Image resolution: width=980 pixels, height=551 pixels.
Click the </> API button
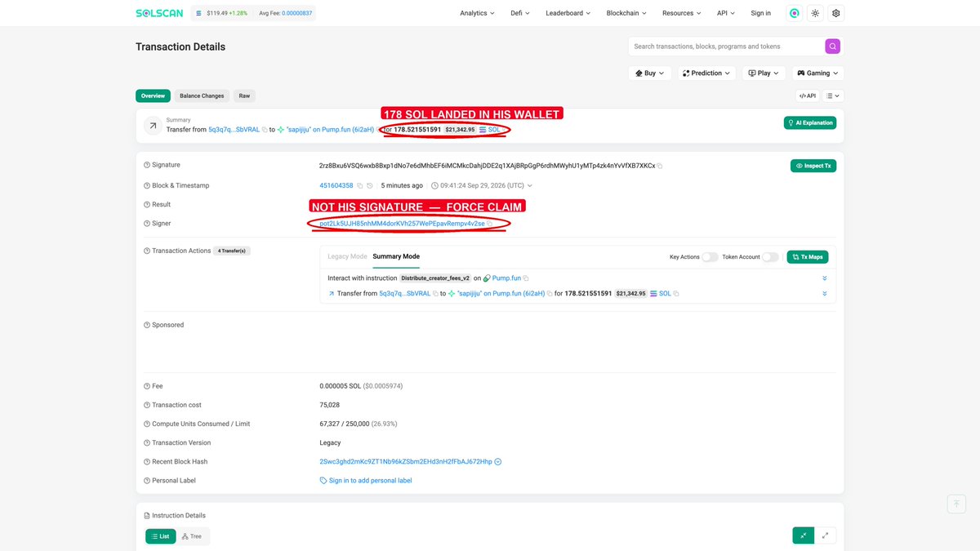click(x=807, y=96)
